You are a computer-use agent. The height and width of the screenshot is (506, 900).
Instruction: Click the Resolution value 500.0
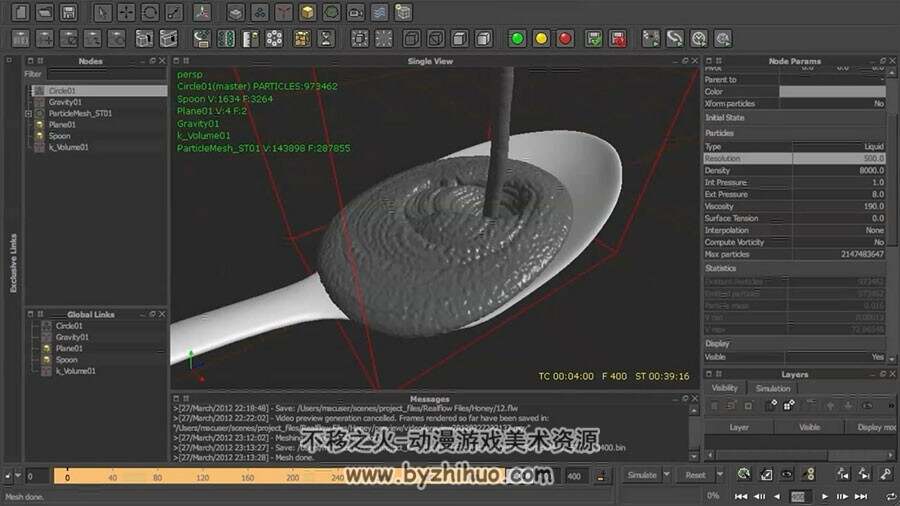click(x=839, y=158)
